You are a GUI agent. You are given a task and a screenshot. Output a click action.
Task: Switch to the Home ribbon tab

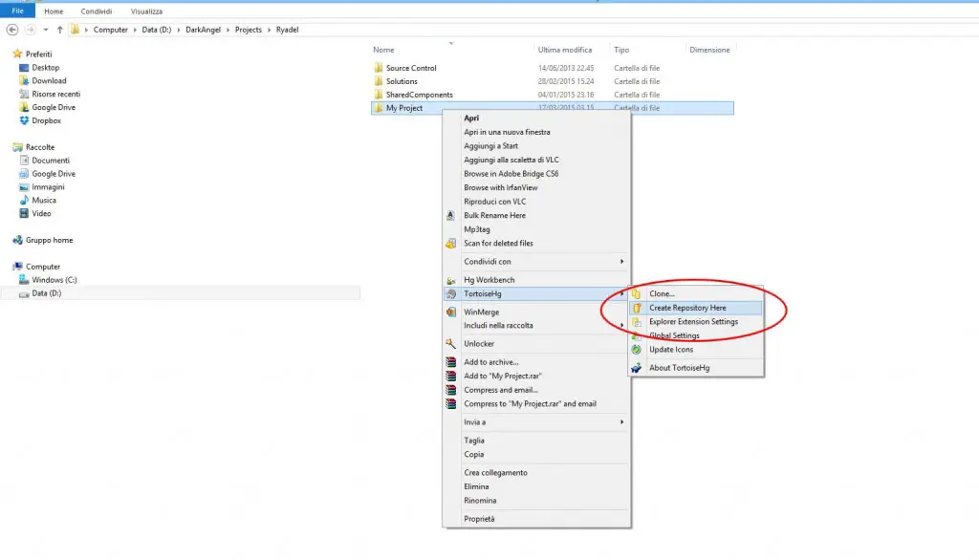[54, 11]
